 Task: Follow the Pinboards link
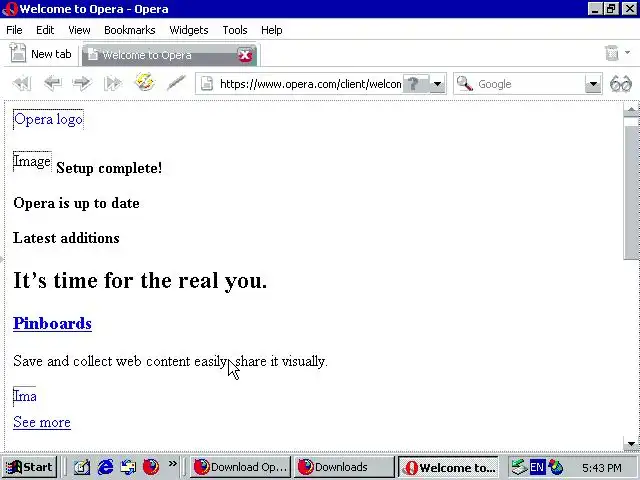(52, 323)
